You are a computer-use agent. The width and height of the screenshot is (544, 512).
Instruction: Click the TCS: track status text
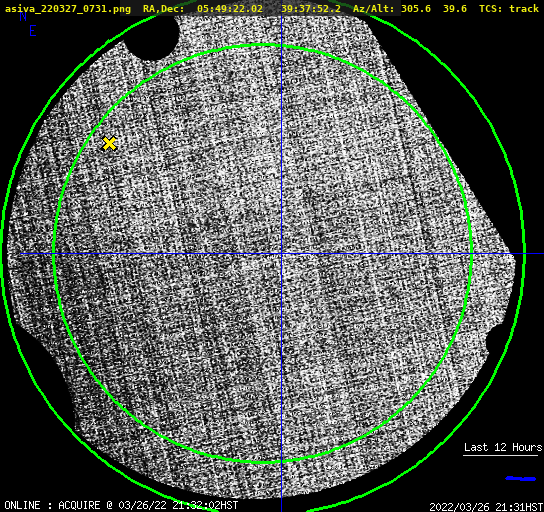(509, 8)
